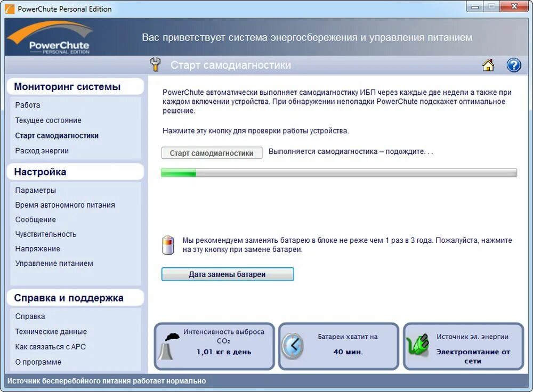The height and width of the screenshot is (392, 533).
Task: Click the Настройка section header
Action: pyautogui.click(x=75, y=172)
